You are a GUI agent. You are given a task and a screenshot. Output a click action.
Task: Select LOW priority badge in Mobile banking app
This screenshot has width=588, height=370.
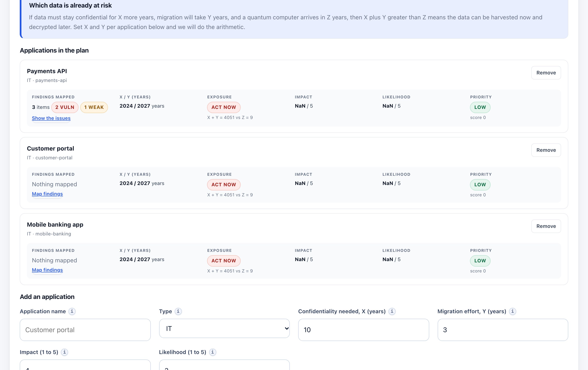[480, 260]
